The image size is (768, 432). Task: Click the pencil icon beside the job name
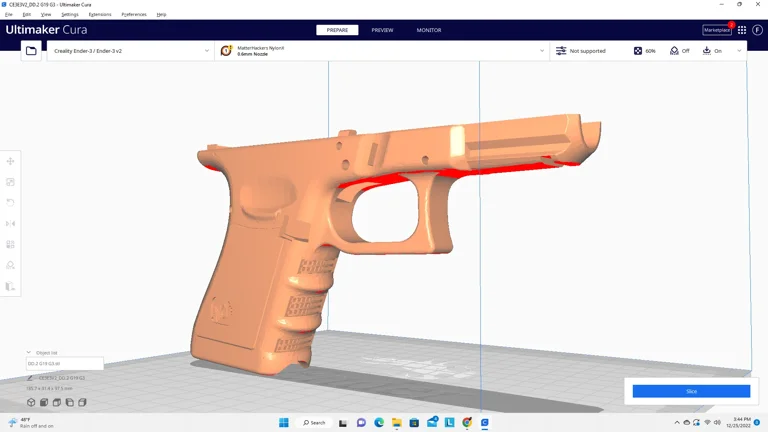(x=31, y=378)
